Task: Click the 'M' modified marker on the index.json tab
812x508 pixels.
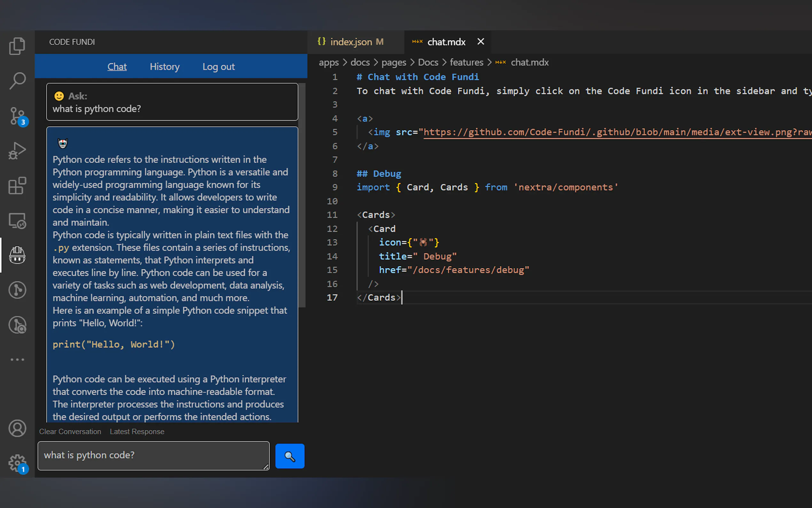Action: point(379,42)
